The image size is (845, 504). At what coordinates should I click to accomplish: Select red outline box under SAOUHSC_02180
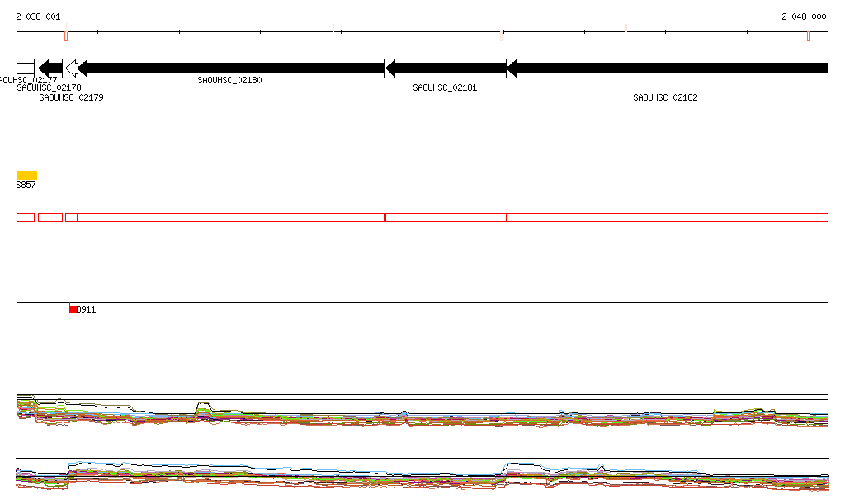point(231,218)
